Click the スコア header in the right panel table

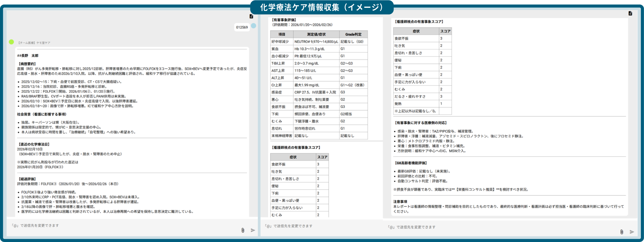point(445,31)
